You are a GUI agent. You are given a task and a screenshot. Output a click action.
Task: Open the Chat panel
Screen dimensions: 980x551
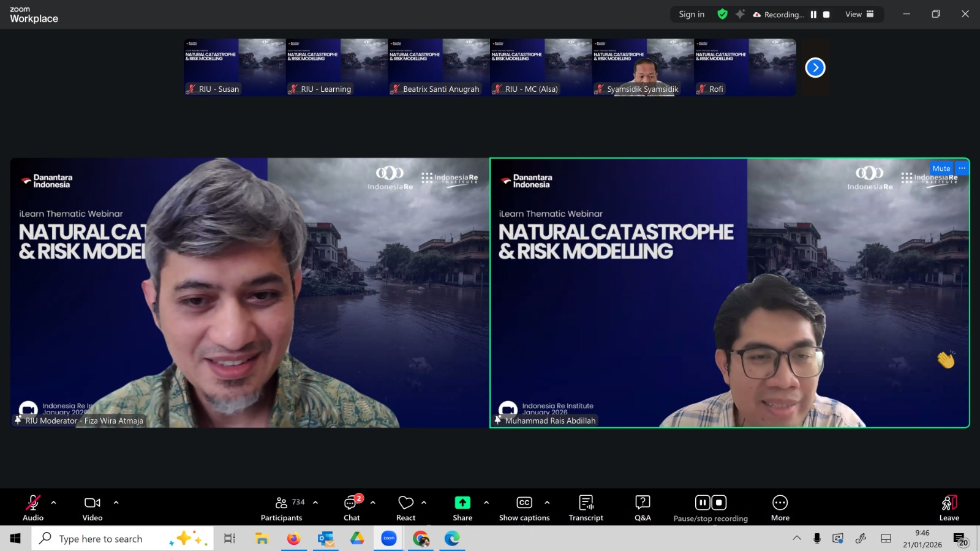point(352,508)
